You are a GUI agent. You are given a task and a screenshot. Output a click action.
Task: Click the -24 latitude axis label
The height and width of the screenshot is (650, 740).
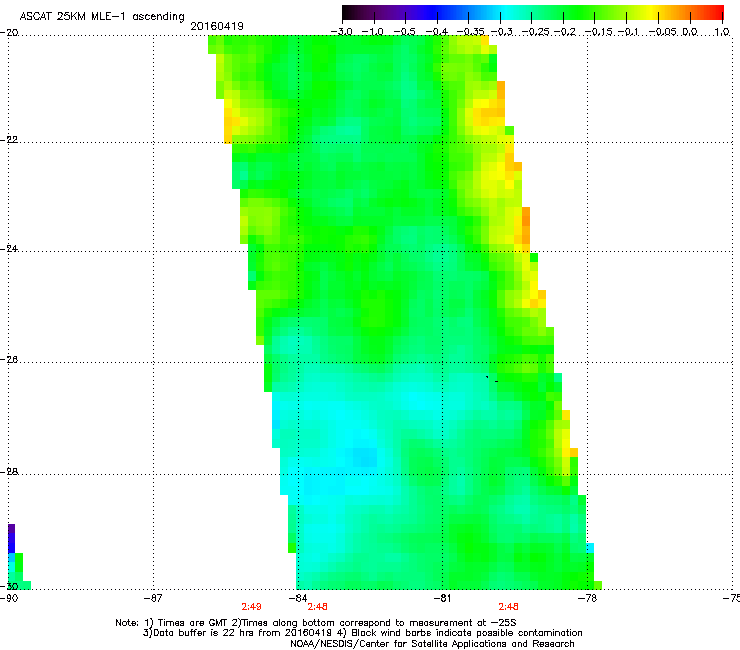pyautogui.click(x=9, y=249)
